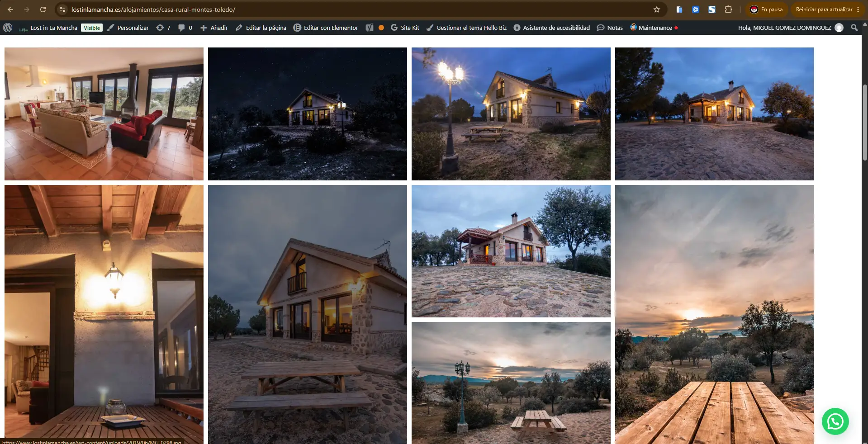Click Personalizar in admin bar
868x444 pixels.
tap(128, 28)
